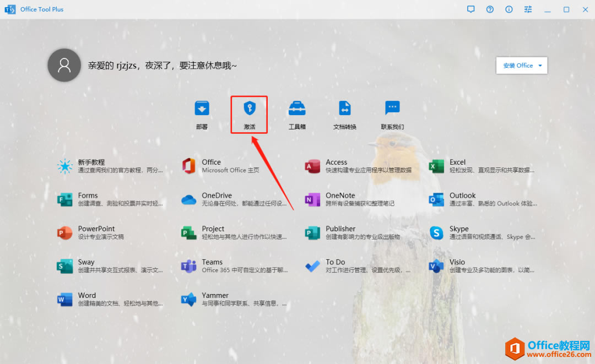The width and height of the screenshot is (595, 364).
Task: Click the Sway title text
Action: (x=86, y=262)
